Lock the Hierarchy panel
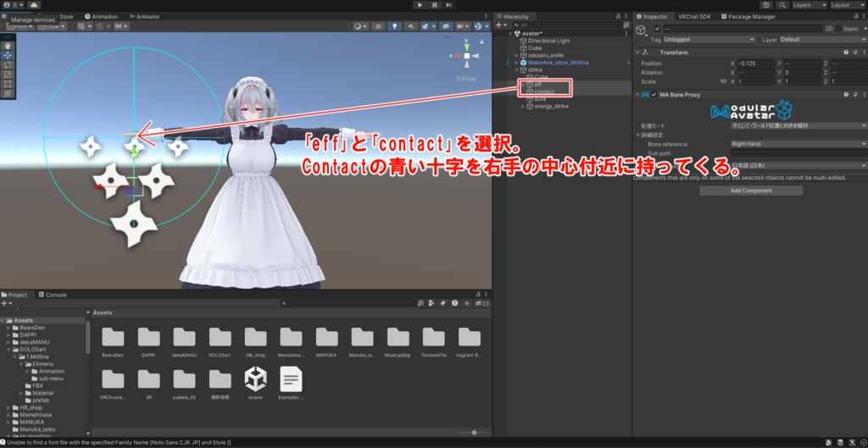868x448 pixels. click(x=618, y=17)
